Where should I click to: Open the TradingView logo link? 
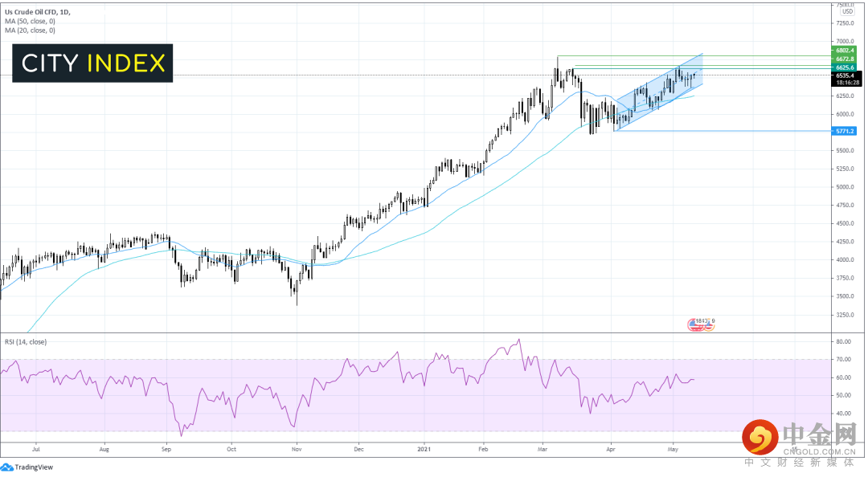[x=27, y=467]
